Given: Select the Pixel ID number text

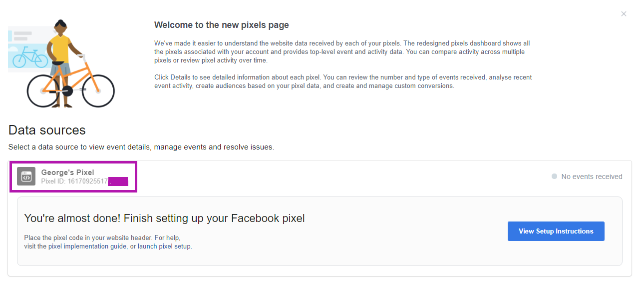Looking at the screenshot, I should click(75, 181).
